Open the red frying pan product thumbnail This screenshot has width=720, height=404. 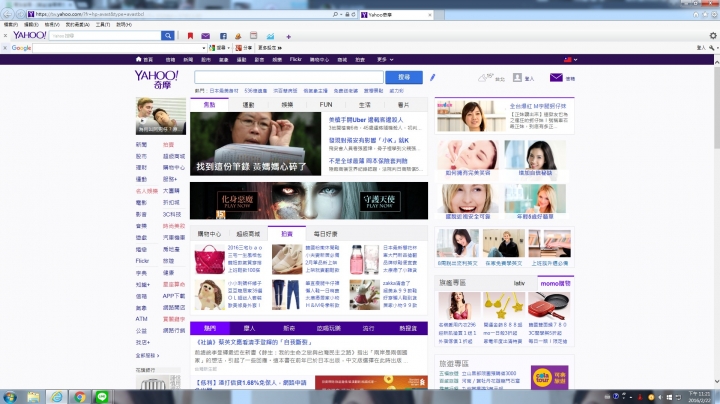tap(549, 305)
